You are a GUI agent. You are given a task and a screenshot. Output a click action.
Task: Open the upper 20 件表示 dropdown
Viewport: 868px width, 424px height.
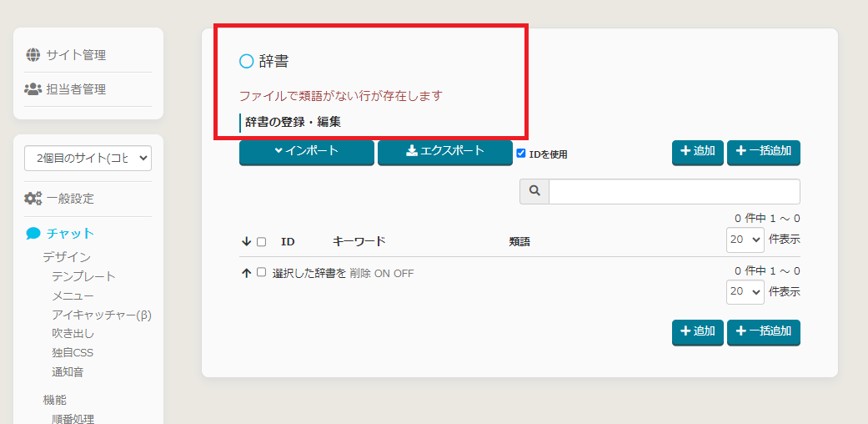coord(745,240)
